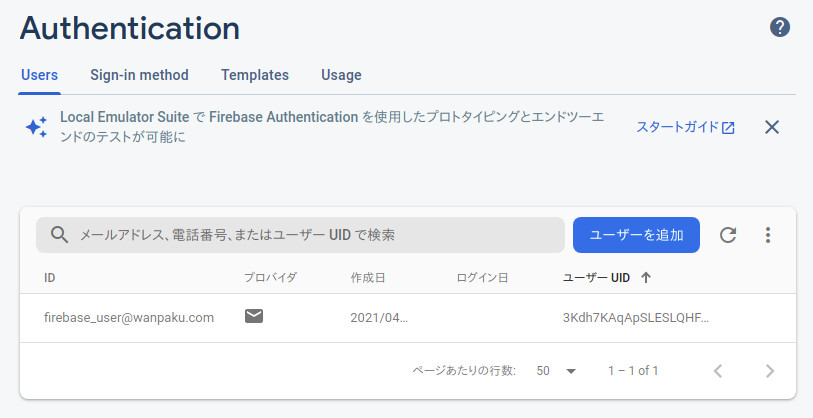The width and height of the screenshot is (813, 418).
Task: Open the help question mark icon
Action: [779, 27]
